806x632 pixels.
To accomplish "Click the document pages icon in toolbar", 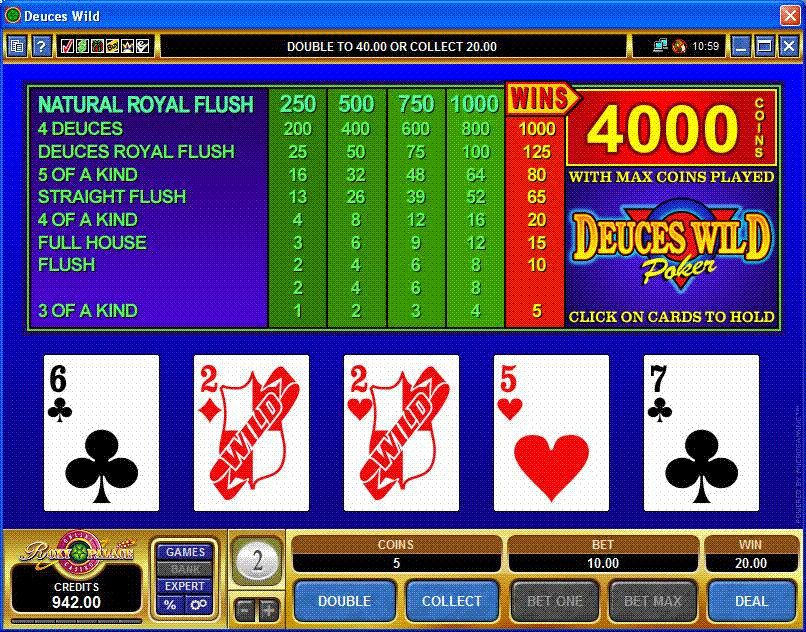I will [17, 46].
